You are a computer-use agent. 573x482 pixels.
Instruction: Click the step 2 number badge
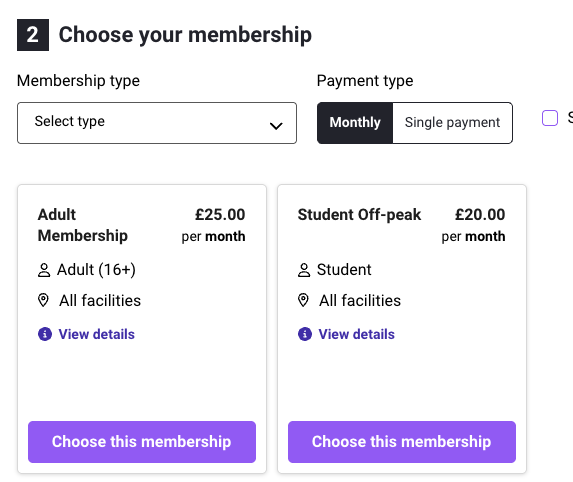33,35
